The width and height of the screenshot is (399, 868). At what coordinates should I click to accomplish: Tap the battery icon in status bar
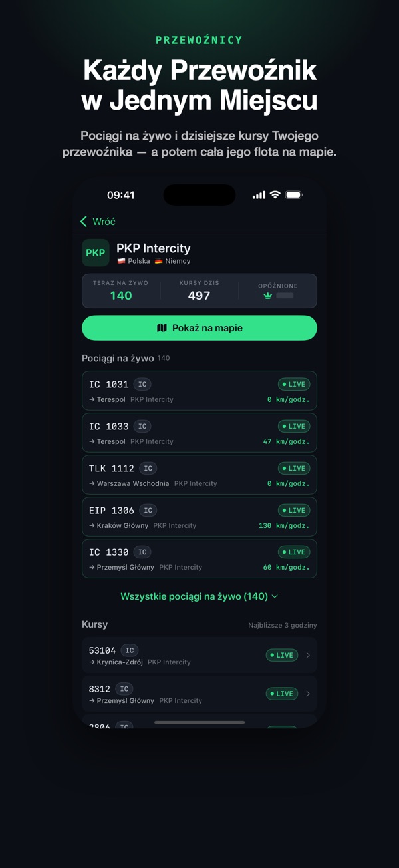[x=294, y=195]
